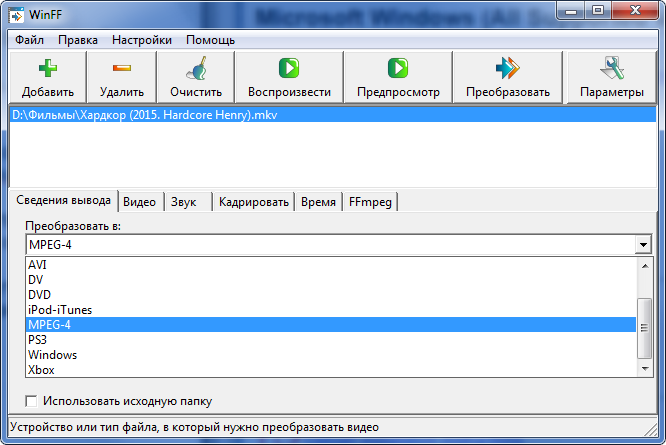The width and height of the screenshot is (666, 445).
Task: Click the Преобразовать convert arrow icon
Action: tap(508, 68)
